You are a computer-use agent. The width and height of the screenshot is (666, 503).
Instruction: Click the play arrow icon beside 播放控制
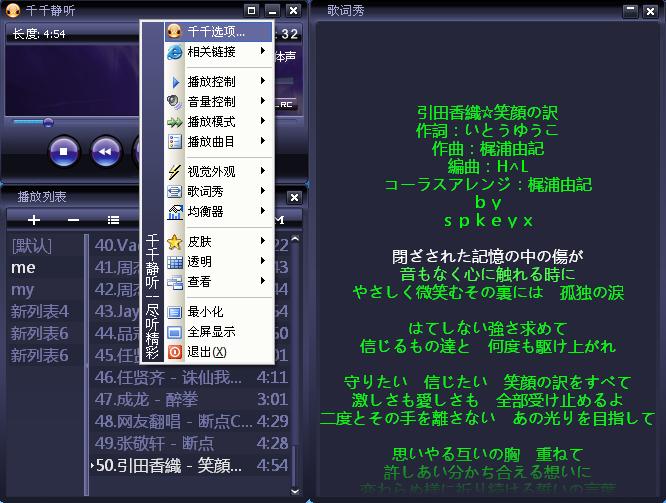click(x=175, y=82)
